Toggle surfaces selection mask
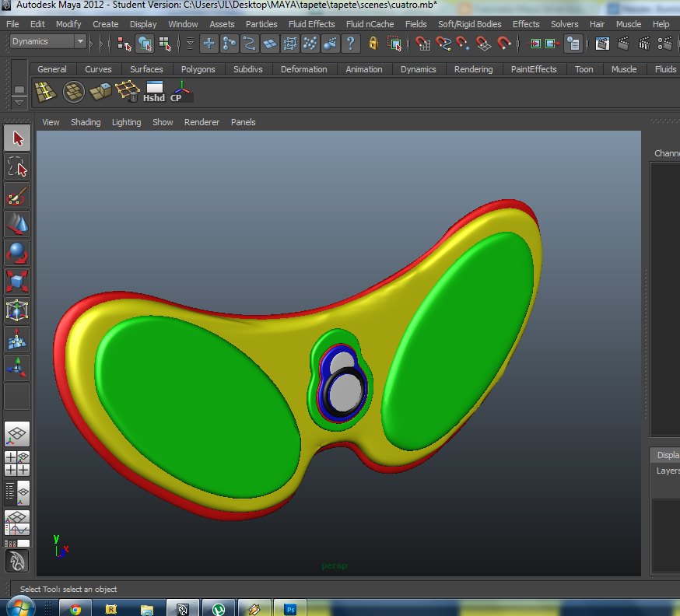 [x=270, y=44]
